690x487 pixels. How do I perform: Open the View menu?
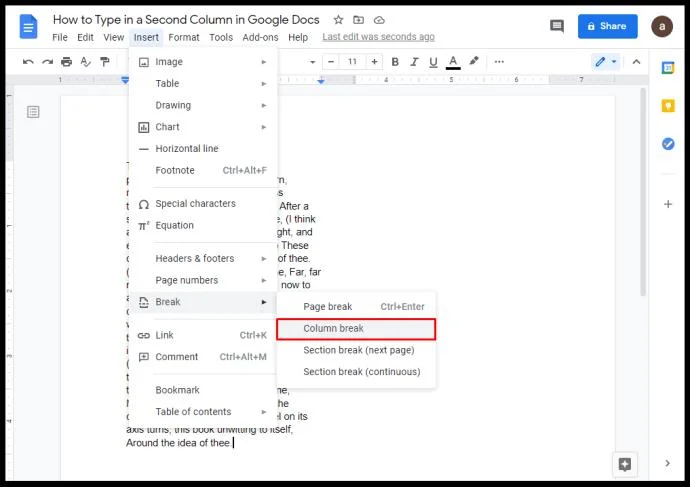click(x=114, y=37)
